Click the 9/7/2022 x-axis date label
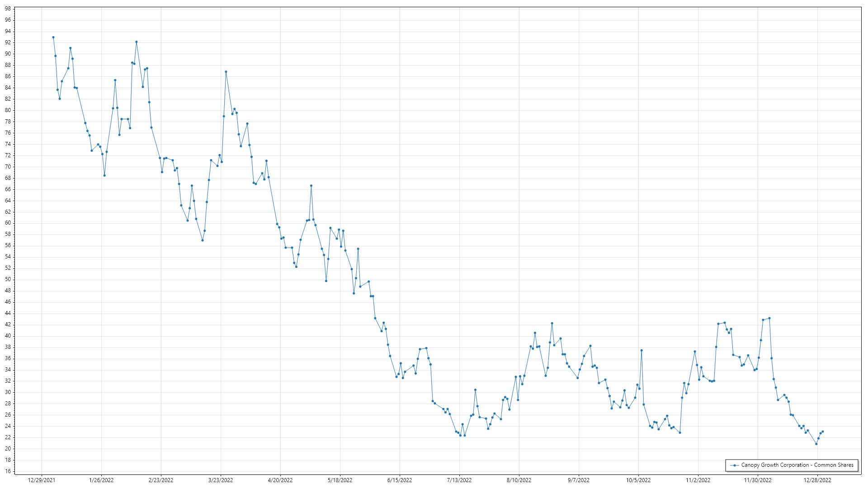 (x=579, y=480)
